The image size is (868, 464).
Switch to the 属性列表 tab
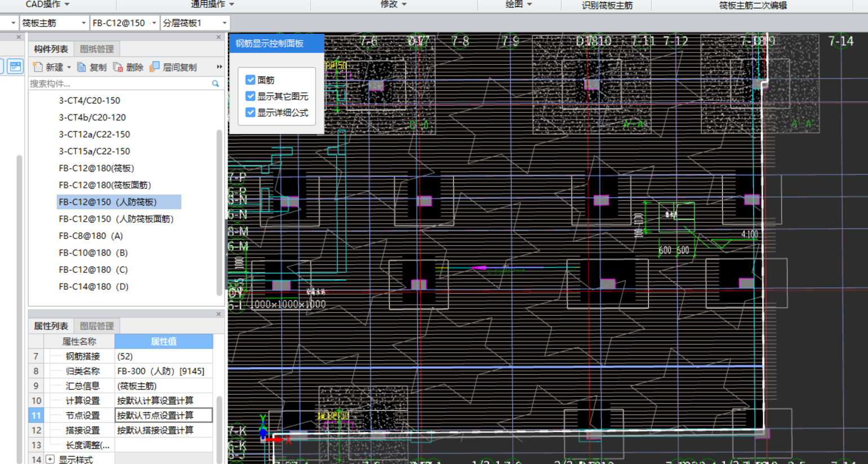[51, 326]
